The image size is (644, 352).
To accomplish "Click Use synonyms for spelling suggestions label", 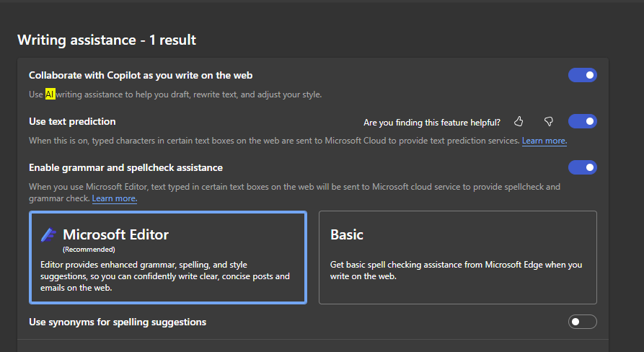I will [118, 322].
